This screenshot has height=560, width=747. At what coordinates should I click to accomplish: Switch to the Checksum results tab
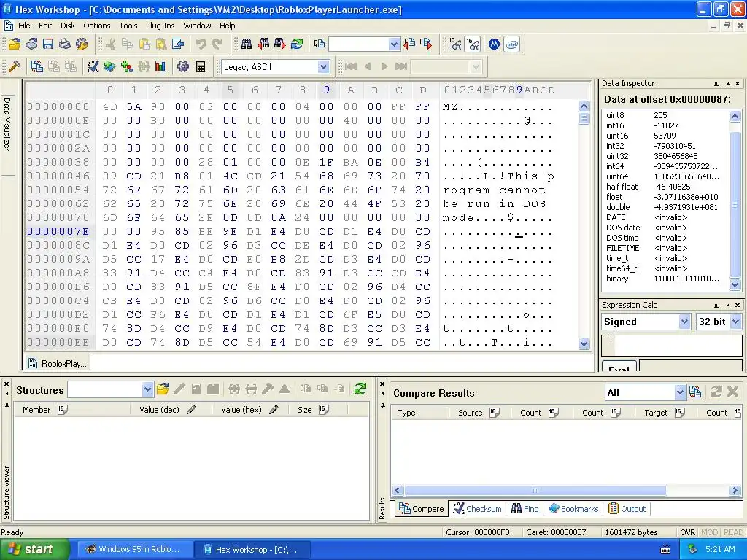click(x=477, y=508)
